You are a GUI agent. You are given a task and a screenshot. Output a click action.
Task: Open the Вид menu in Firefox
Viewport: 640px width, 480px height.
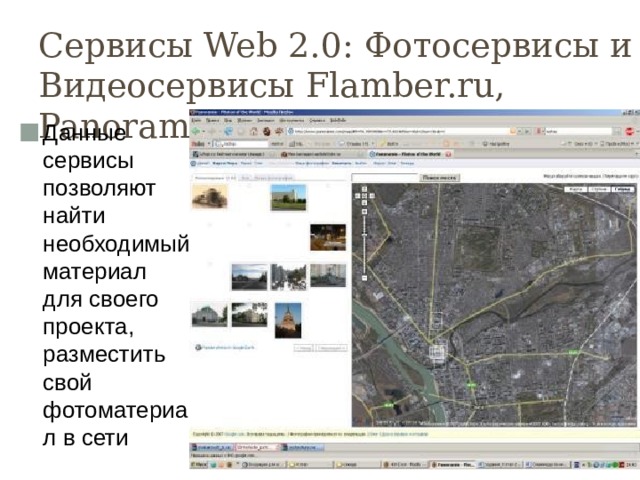(x=228, y=121)
